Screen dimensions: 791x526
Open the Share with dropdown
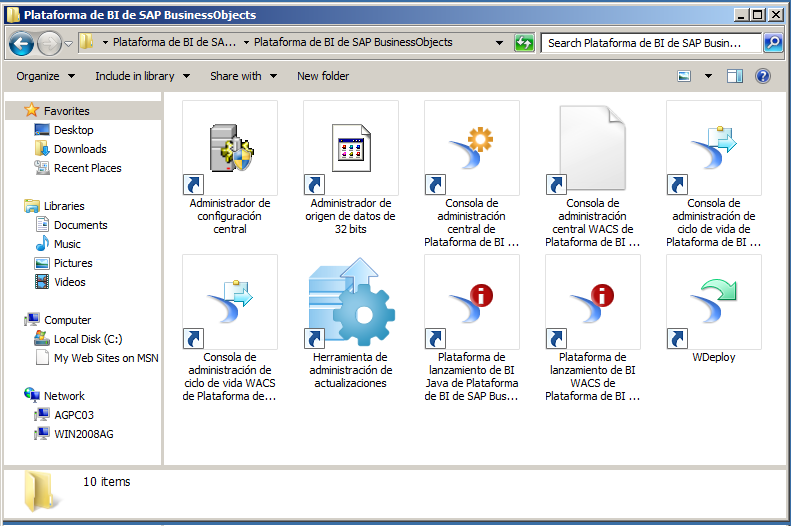click(x=243, y=76)
